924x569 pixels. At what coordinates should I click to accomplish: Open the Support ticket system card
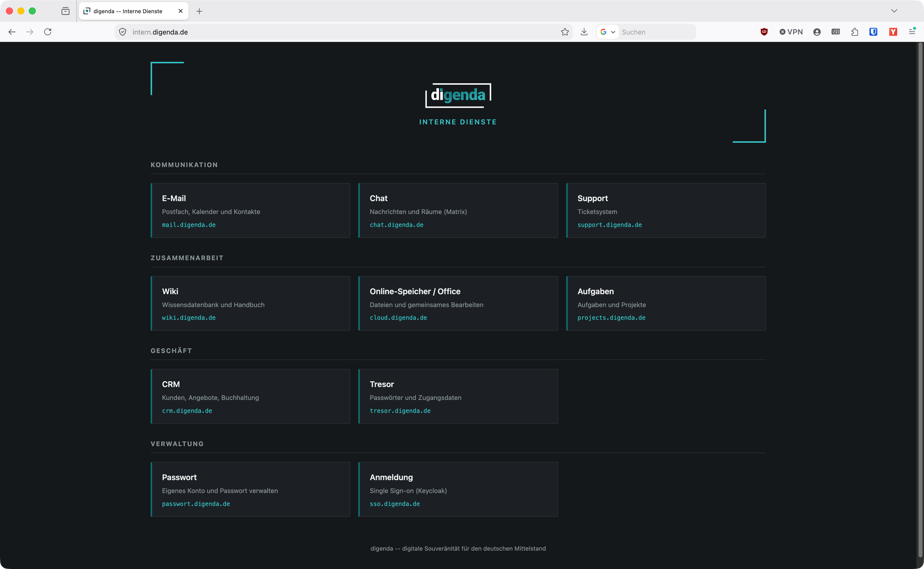point(666,210)
